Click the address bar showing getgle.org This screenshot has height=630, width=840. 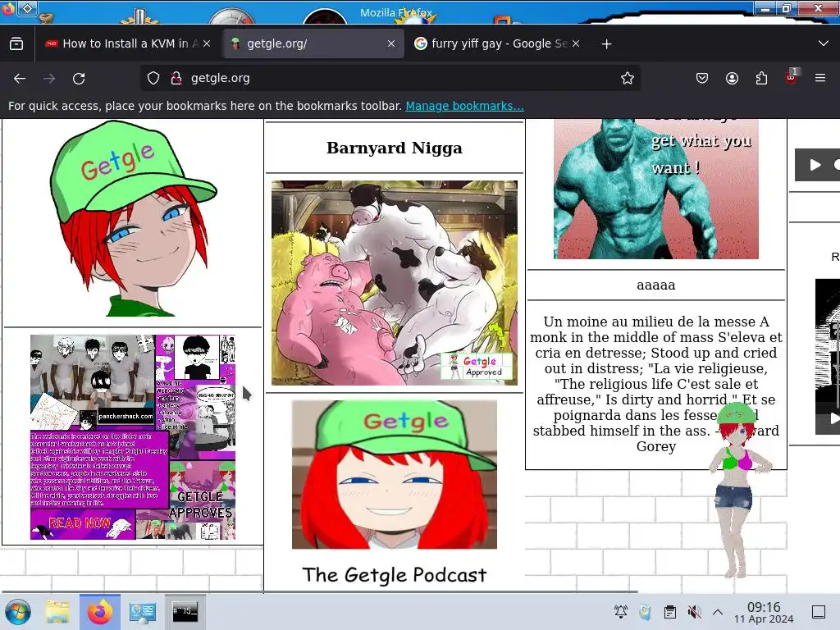[391, 78]
